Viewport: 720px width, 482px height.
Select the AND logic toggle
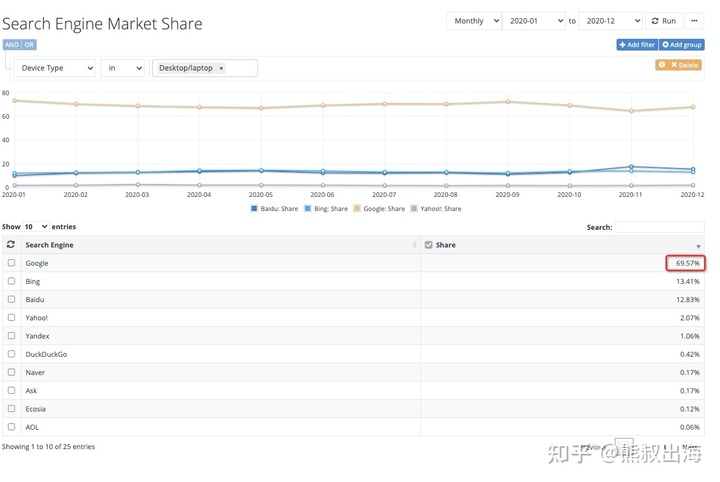point(12,45)
